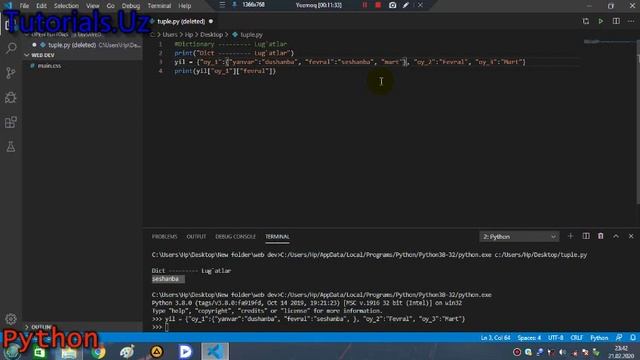Open Chrome from the taskbar

pyautogui.click(x=98, y=351)
